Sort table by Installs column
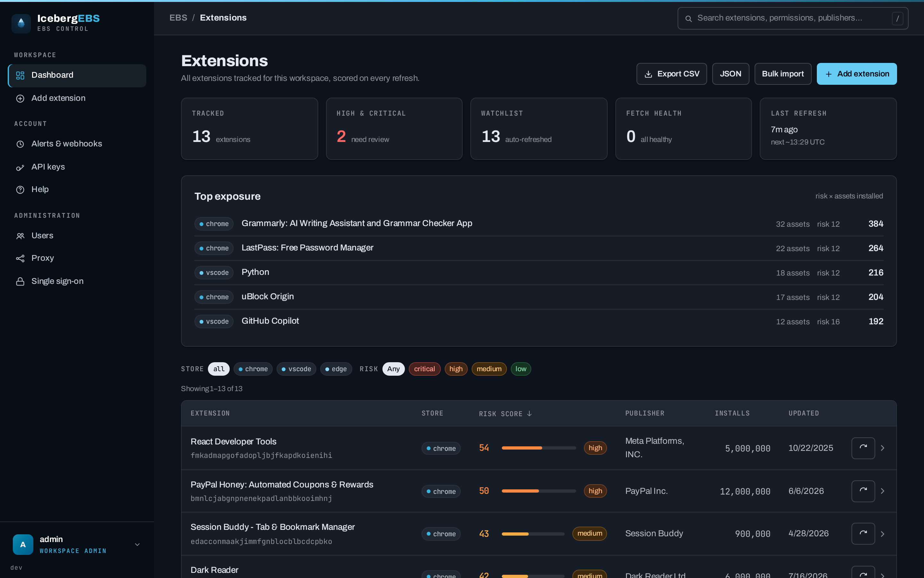Image resolution: width=924 pixels, height=578 pixels. pyautogui.click(x=732, y=413)
